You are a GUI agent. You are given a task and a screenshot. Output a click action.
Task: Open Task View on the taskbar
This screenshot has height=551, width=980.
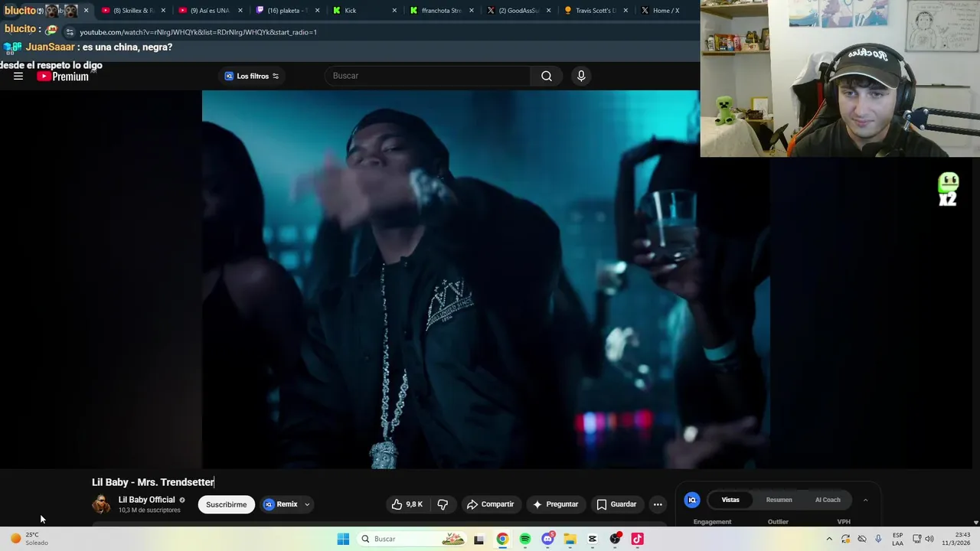[479, 539]
